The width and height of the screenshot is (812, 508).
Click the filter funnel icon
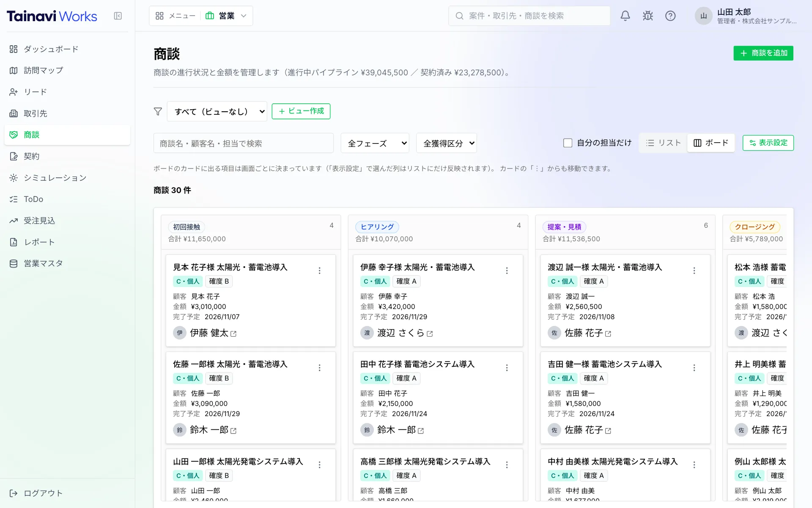click(x=158, y=111)
